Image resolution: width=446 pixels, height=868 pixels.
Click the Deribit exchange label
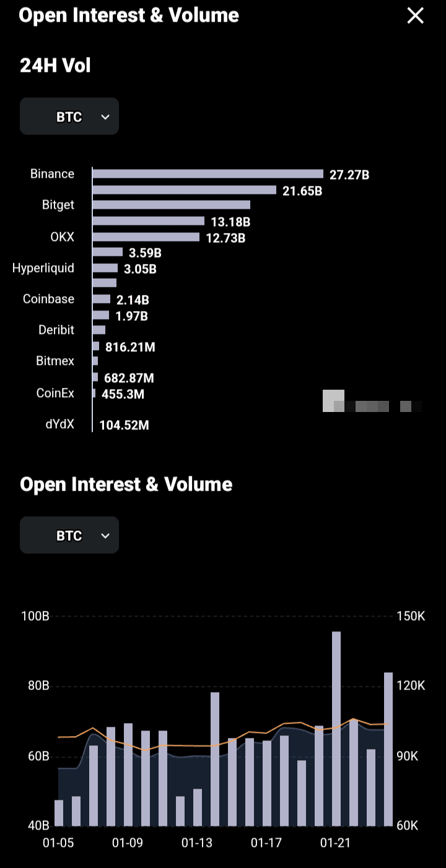click(56, 330)
